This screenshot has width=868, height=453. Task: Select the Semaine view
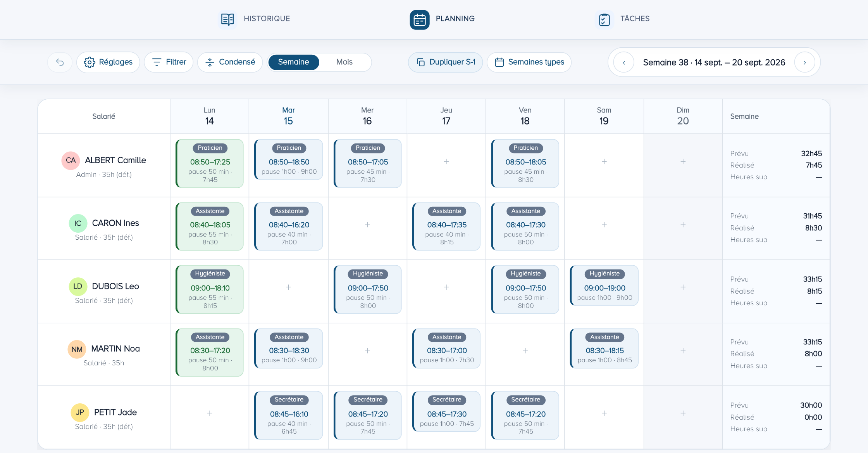point(293,62)
